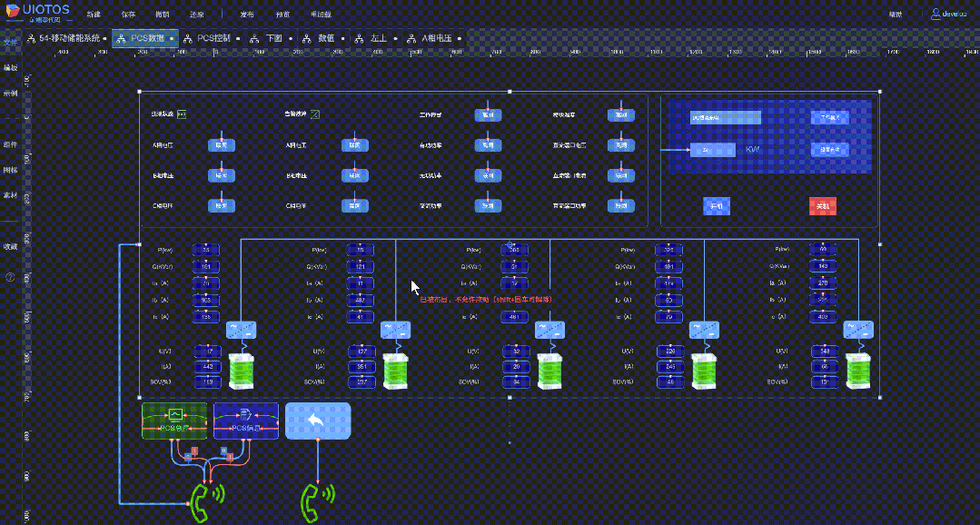Click the tree icon on A相电压 tab
This screenshot has height=525, width=980.
411,38
